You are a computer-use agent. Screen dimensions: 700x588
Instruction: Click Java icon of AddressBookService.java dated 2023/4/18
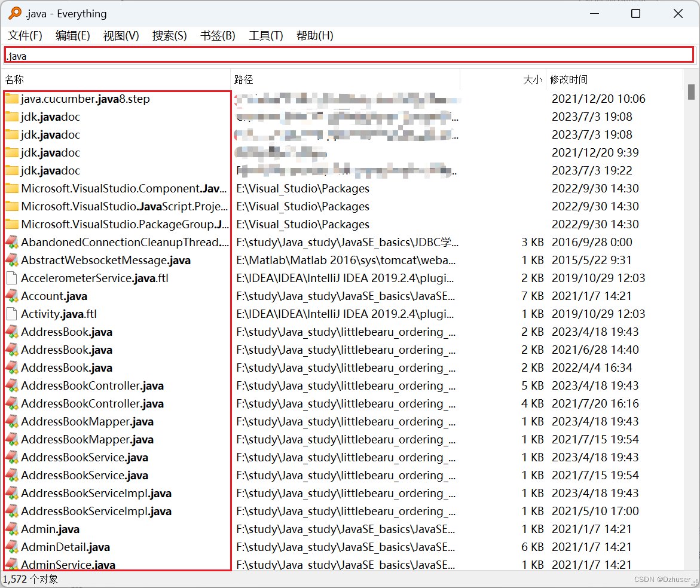(12, 457)
